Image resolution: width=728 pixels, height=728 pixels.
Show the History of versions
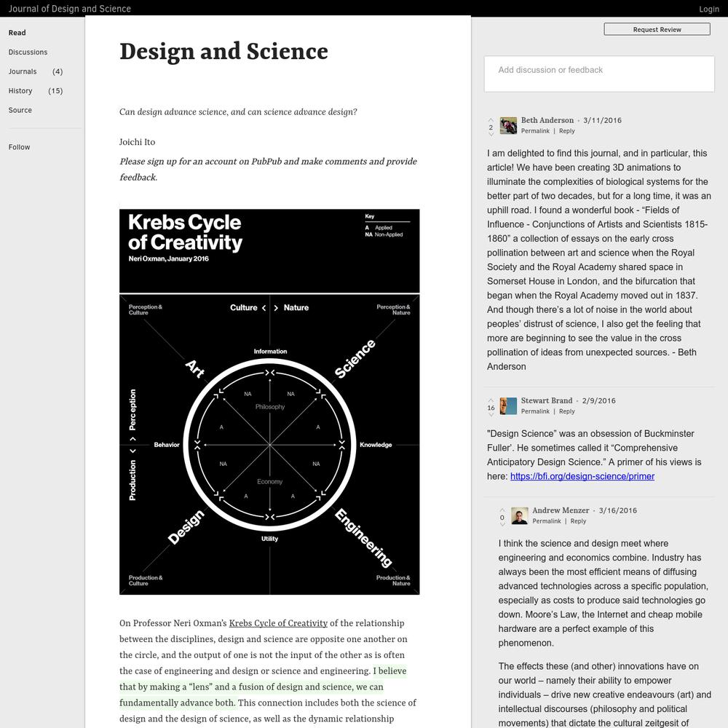[20, 91]
